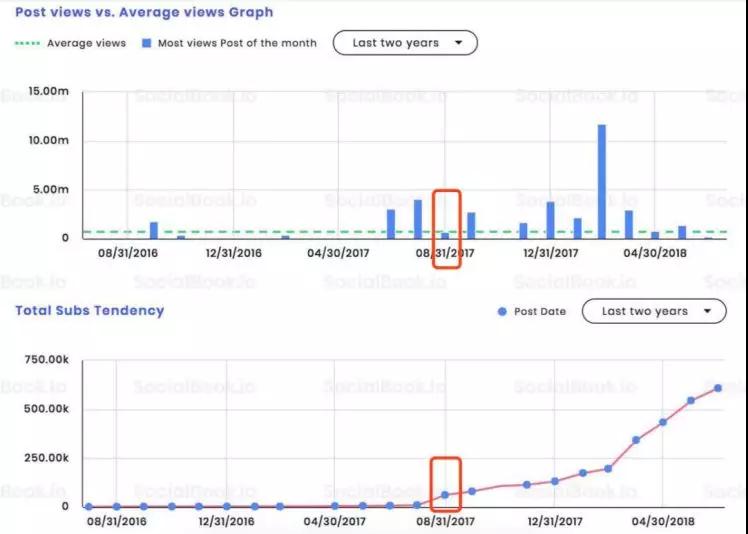748x534 pixels.
Task: Click the subs data point near 350k
Action: (x=636, y=440)
